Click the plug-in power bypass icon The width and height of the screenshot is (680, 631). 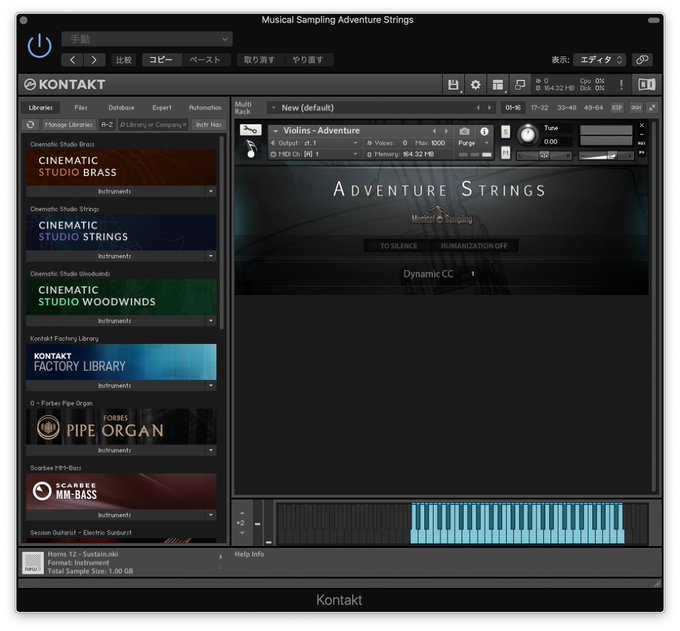pyautogui.click(x=39, y=46)
